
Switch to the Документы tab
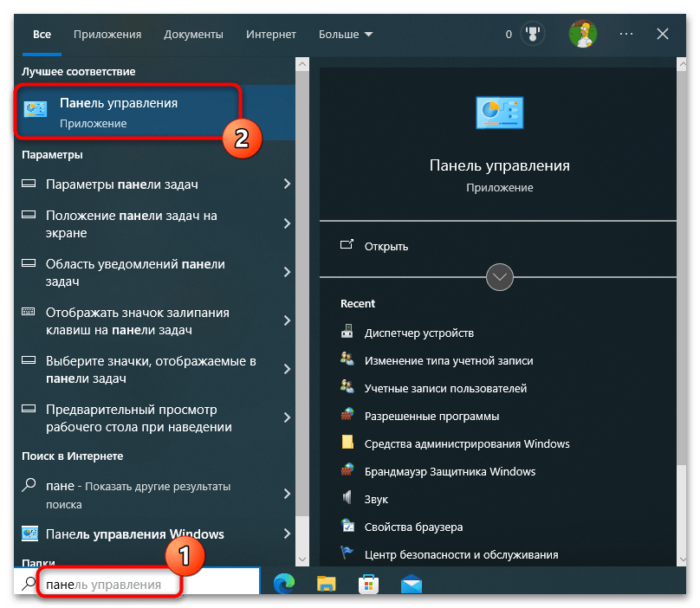(193, 35)
